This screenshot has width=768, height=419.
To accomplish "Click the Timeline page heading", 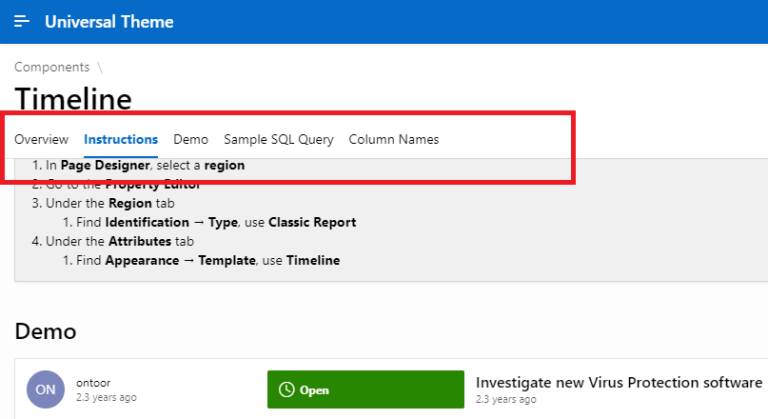I will click(73, 99).
